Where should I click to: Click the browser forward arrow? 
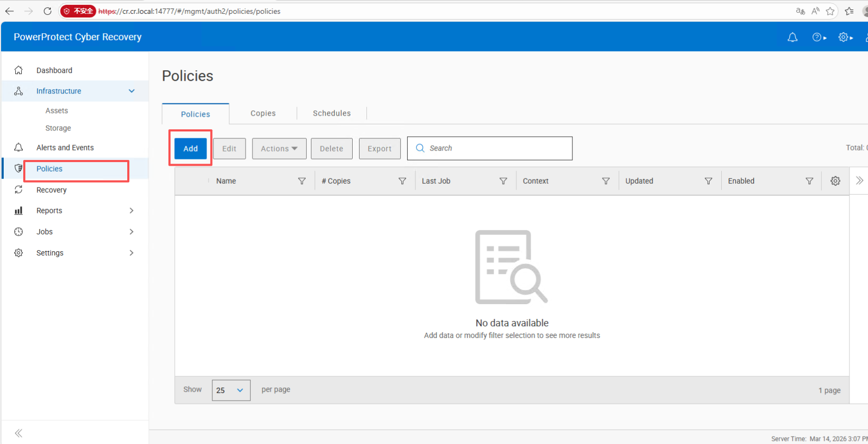point(29,11)
